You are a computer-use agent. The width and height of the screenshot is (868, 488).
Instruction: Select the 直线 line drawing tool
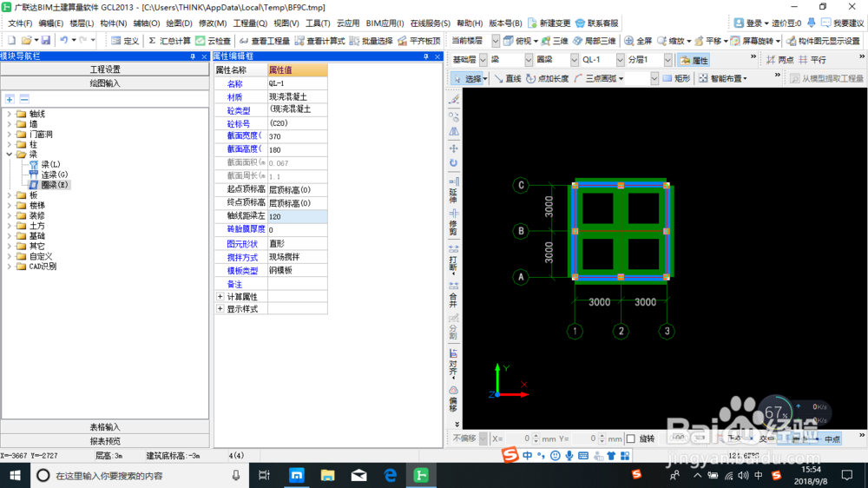click(508, 79)
